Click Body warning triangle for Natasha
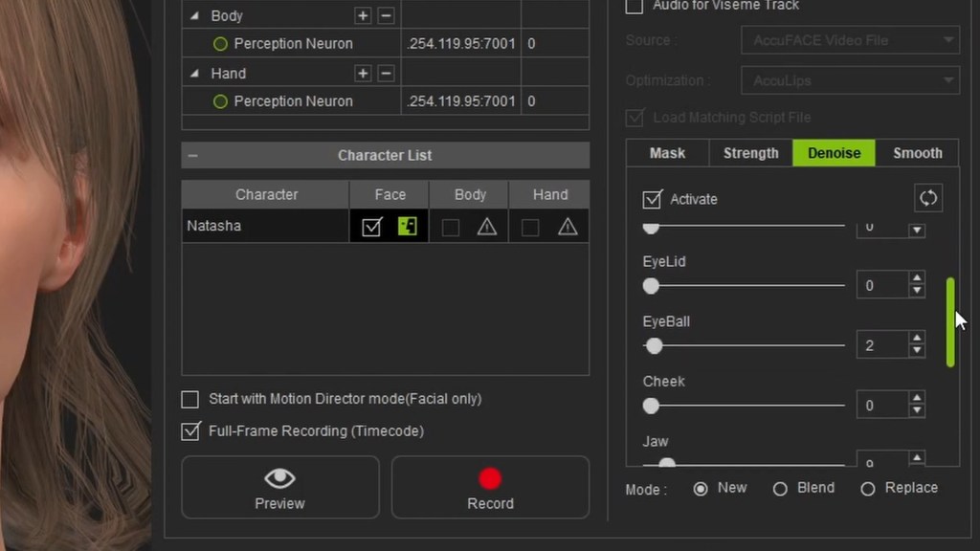980x551 pixels. click(x=487, y=226)
